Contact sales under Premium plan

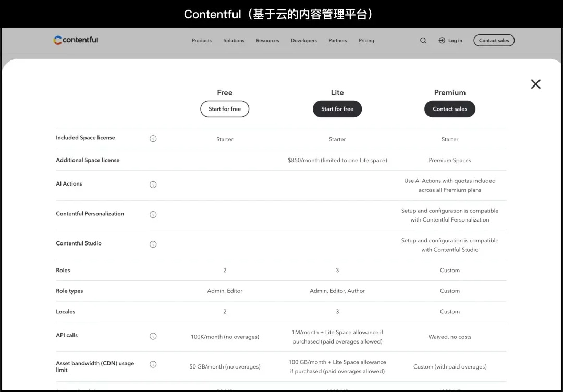tap(450, 109)
